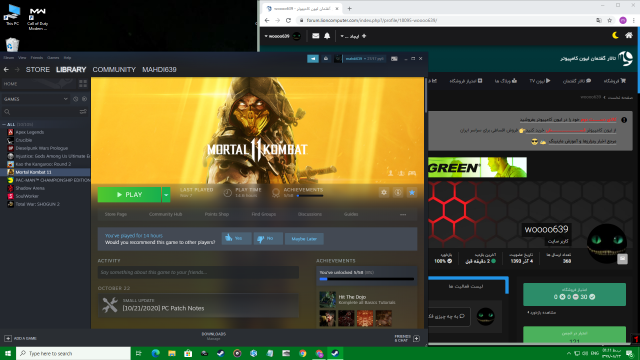This screenshot has height=360, width=640.
Task: Open Chrome profile avatar
Action: 623,20
